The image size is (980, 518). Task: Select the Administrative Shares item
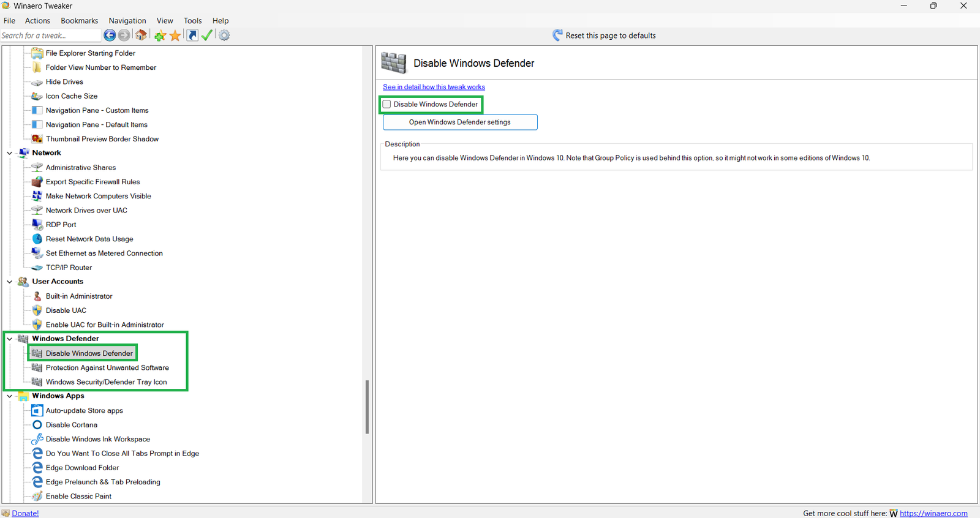(81, 168)
